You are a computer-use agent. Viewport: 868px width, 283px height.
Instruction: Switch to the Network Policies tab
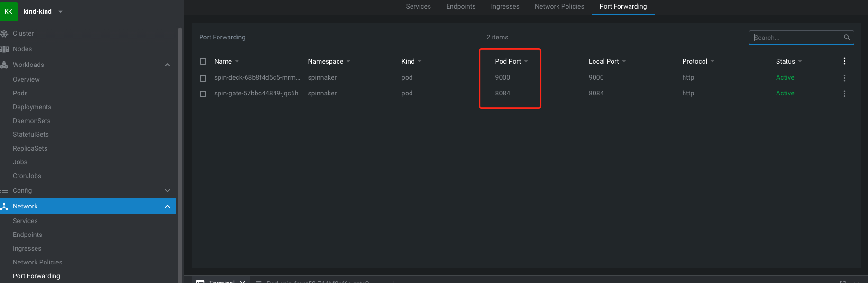pyautogui.click(x=559, y=7)
